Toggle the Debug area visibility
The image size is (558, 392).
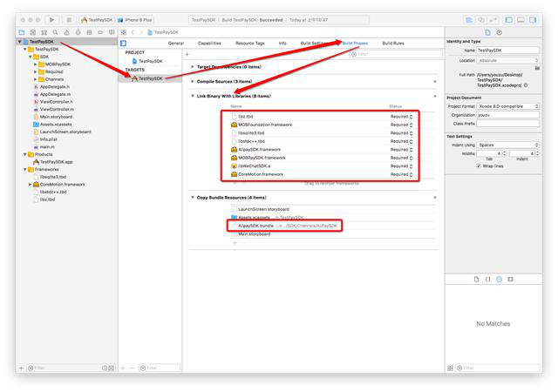click(521, 20)
